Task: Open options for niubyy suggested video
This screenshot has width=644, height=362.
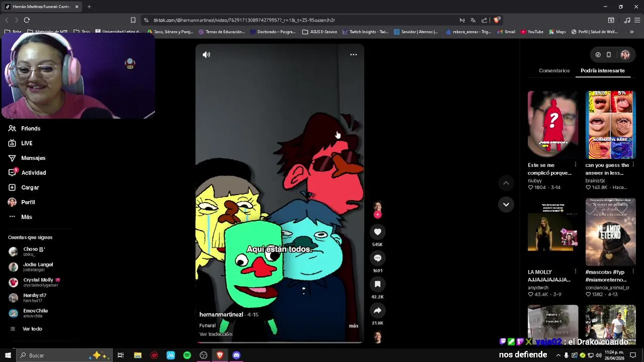Action: (576, 165)
